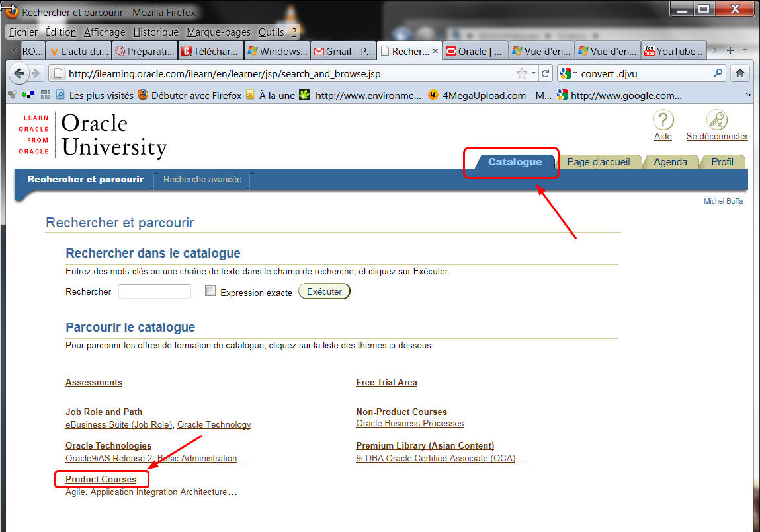This screenshot has width=760, height=532.
Task: Open the http://www.google.com bookmark
Action: tap(619, 95)
